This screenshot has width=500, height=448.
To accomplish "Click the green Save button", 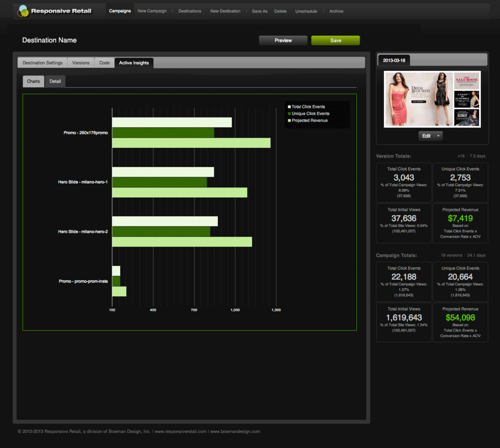I will (335, 41).
